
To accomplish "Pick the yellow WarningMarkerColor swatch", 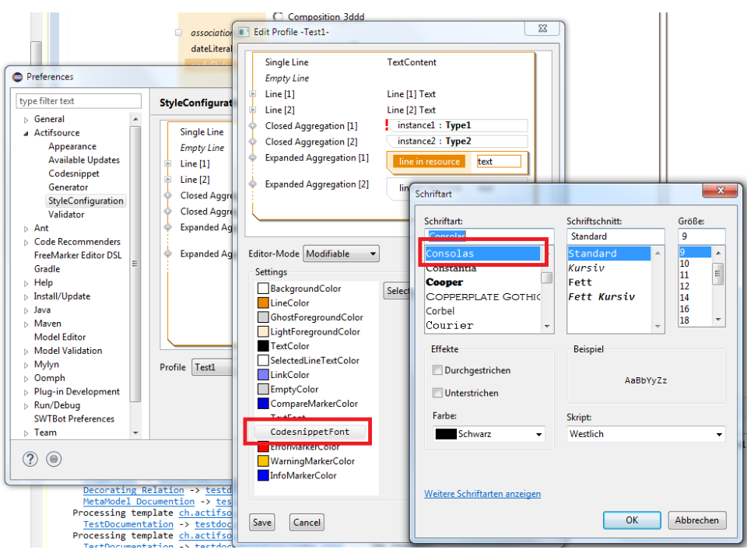I will 262,461.
